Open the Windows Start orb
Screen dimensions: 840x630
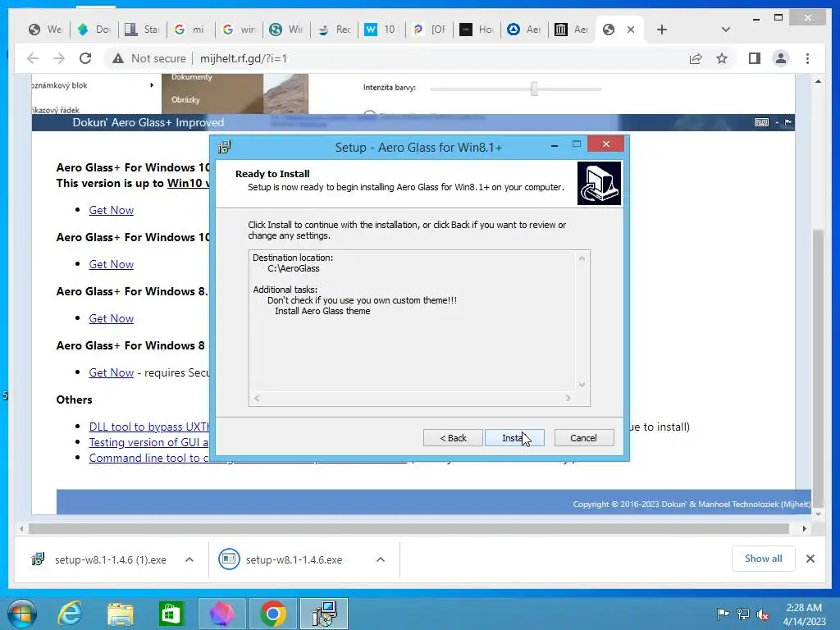point(21,614)
